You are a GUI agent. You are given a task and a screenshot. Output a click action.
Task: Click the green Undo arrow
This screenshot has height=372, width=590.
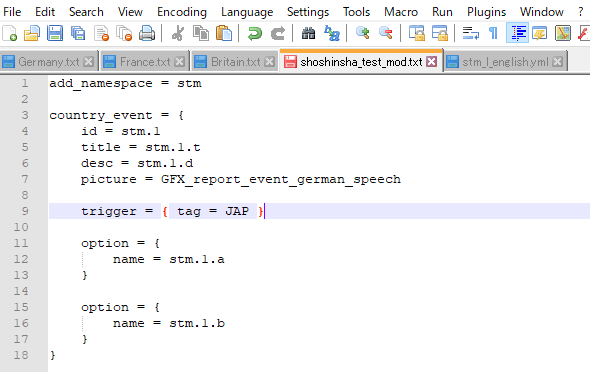point(255,33)
